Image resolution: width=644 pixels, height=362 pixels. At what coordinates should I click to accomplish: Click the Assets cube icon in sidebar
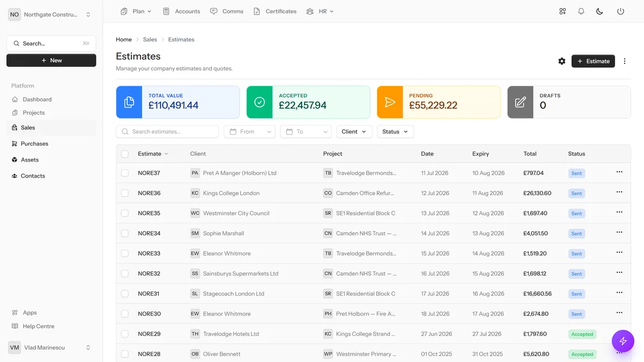click(x=14, y=160)
